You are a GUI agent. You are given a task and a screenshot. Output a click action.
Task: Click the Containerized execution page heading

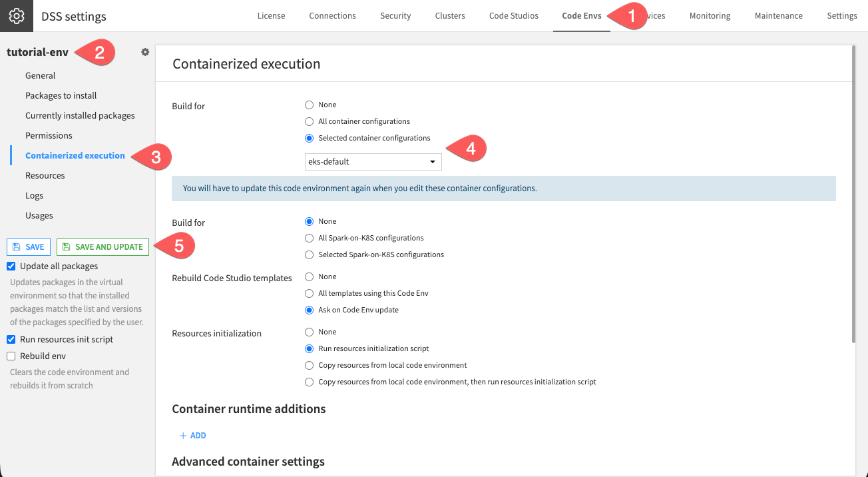click(246, 64)
